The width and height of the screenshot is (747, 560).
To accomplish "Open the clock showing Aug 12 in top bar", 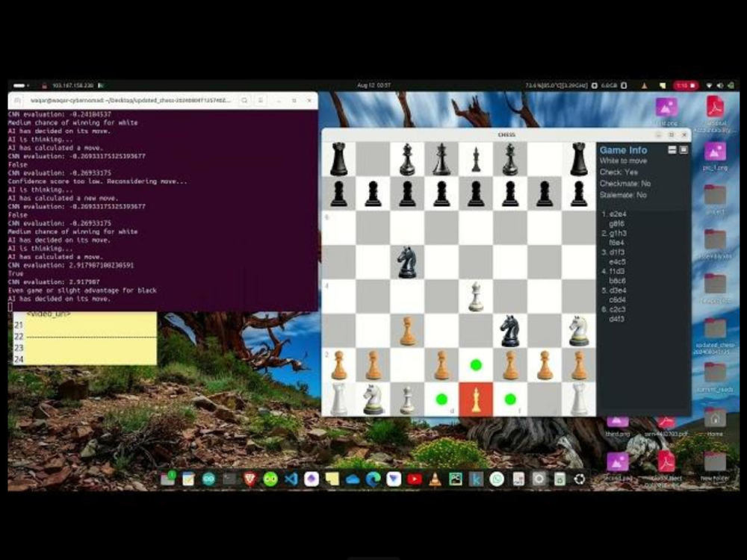I will click(374, 85).
